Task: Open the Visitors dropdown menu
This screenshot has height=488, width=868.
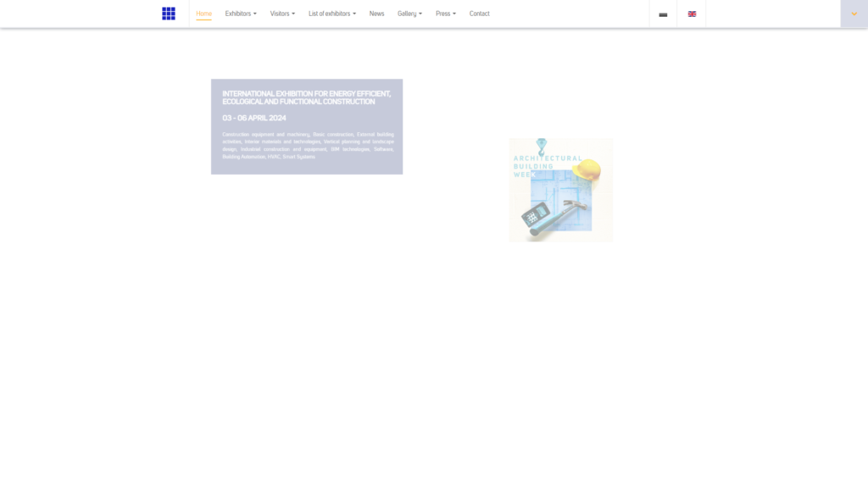Action: [x=282, y=14]
